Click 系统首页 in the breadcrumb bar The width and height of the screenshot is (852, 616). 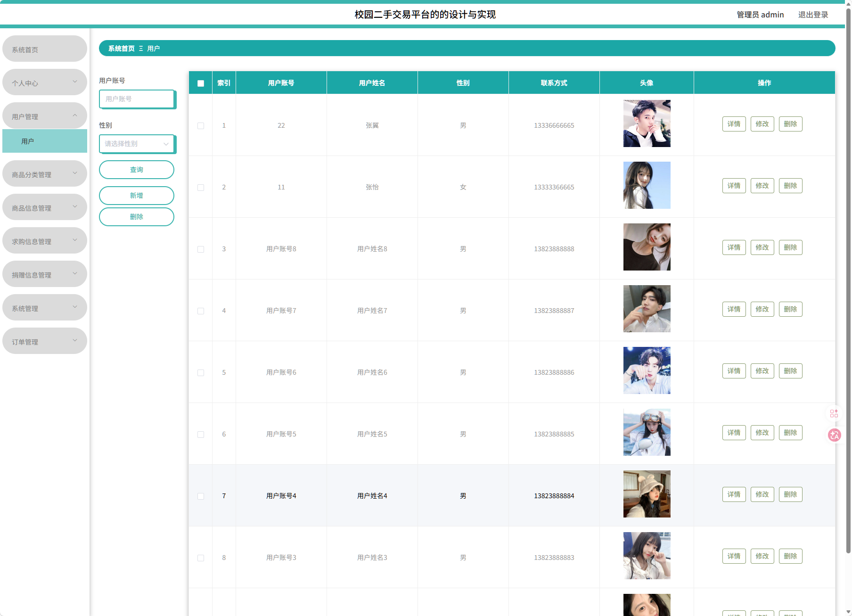coord(122,49)
